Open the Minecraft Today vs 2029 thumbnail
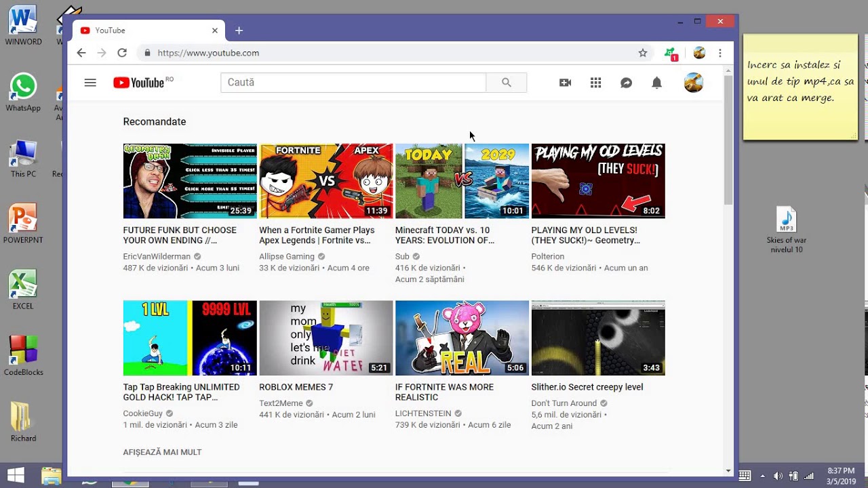Viewport: 868px width, 488px height. click(x=462, y=181)
